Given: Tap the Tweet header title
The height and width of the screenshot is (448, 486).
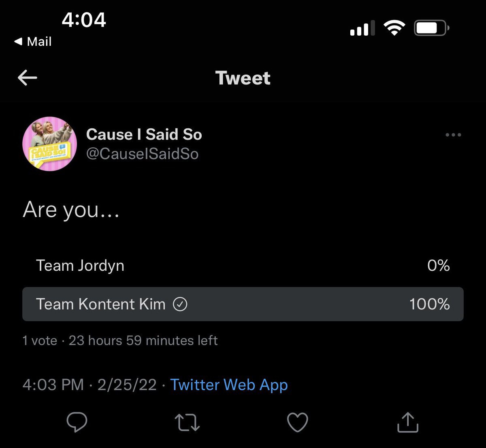Looking at the screenshot, I should pos(243,78).
